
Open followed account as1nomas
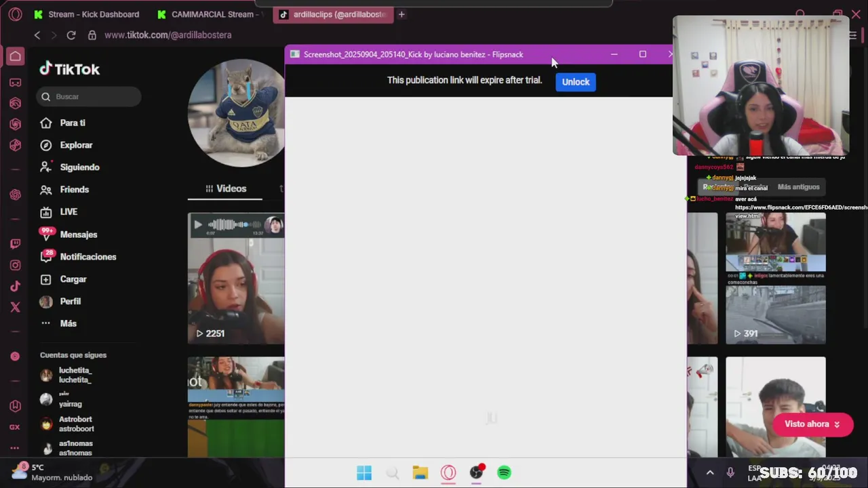point(67,448)
